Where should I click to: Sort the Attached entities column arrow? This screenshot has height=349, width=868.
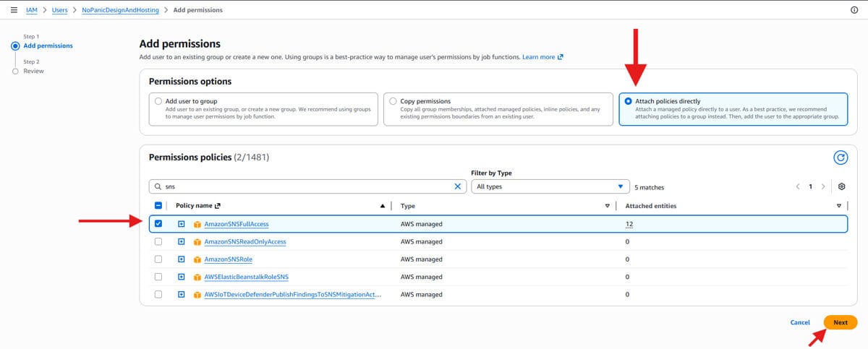pyautogui.click(x=838, y=206)
